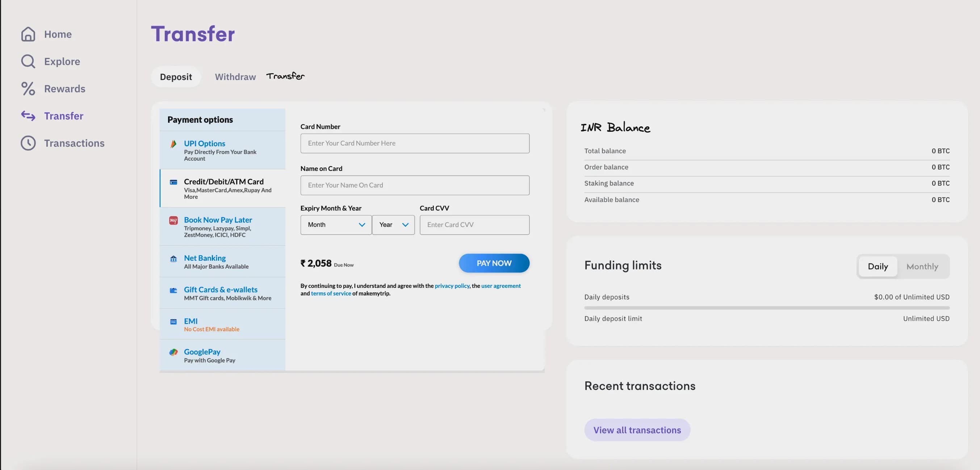Viewport: 980px width, 470px height.
Task: Open the privacy policy link
Action: coord(452,286)
